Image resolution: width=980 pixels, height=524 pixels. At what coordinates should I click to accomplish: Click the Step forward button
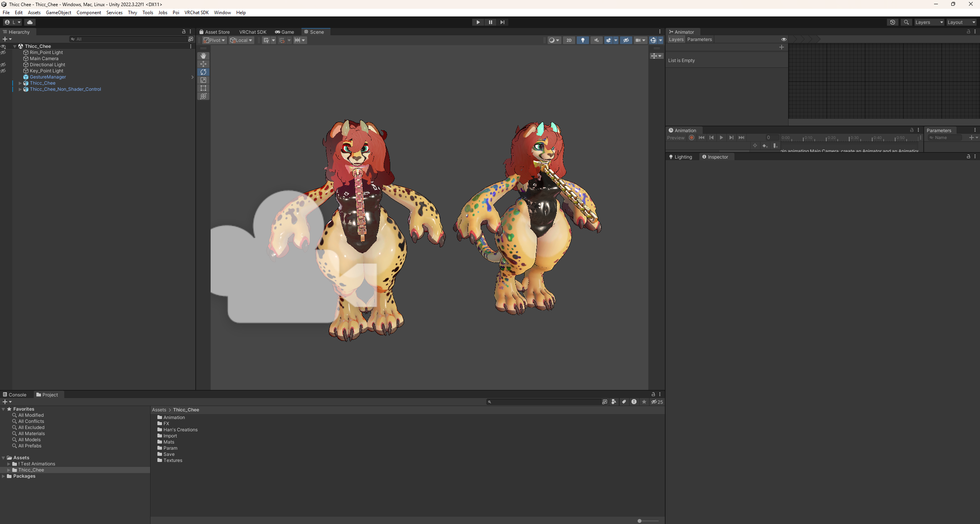pyautogui.click(x=502, y=22)
